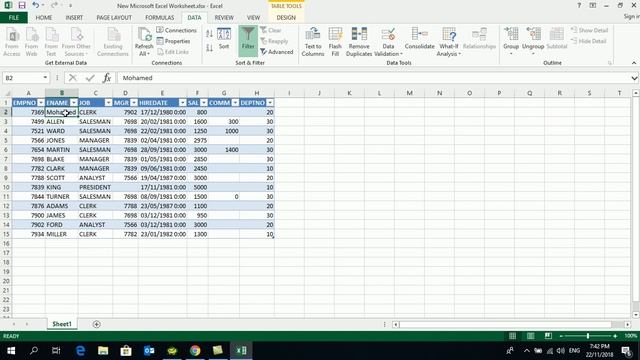Open the DESIGN table tools tab
The height and width of the screenshot is (360, 640).
tap(286, 18)
